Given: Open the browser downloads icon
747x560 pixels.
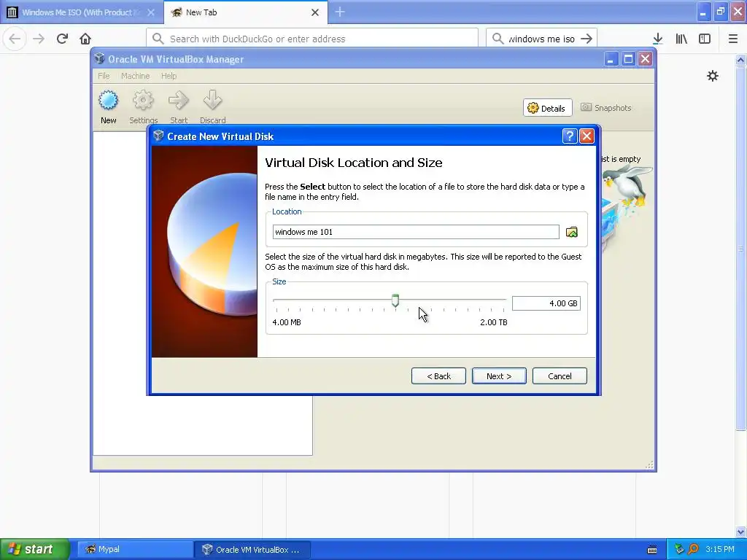Looking at the screenshot, I should 658,39.
